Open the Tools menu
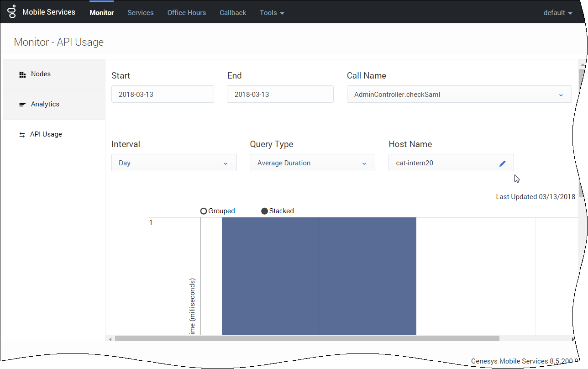Screen dimensions: 588x369 272,13
